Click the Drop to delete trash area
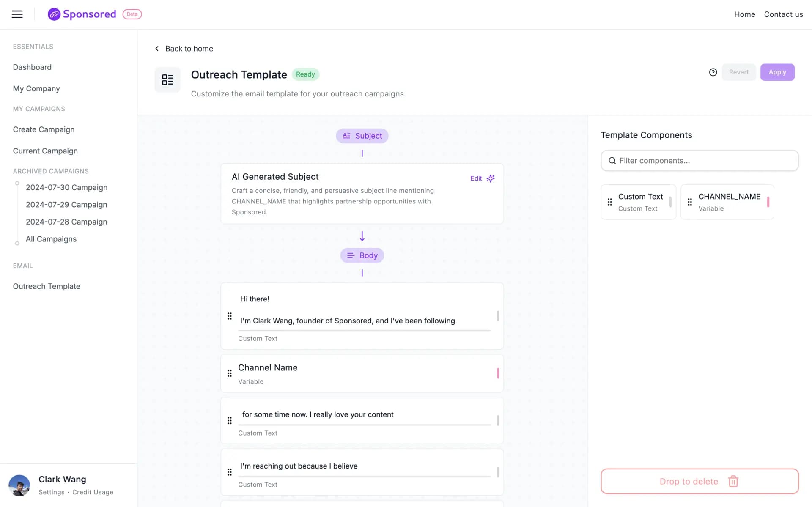 pyautogui.click(x=699, y=481)
